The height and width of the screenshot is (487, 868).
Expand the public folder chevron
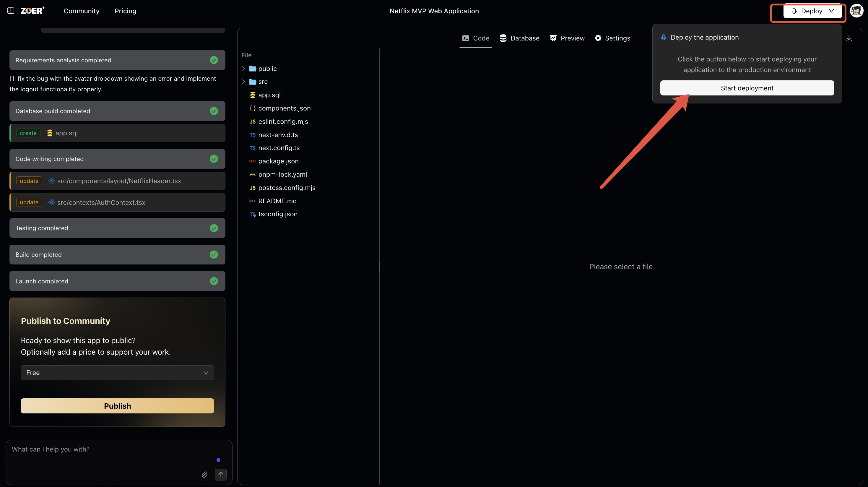coord(243,69)
